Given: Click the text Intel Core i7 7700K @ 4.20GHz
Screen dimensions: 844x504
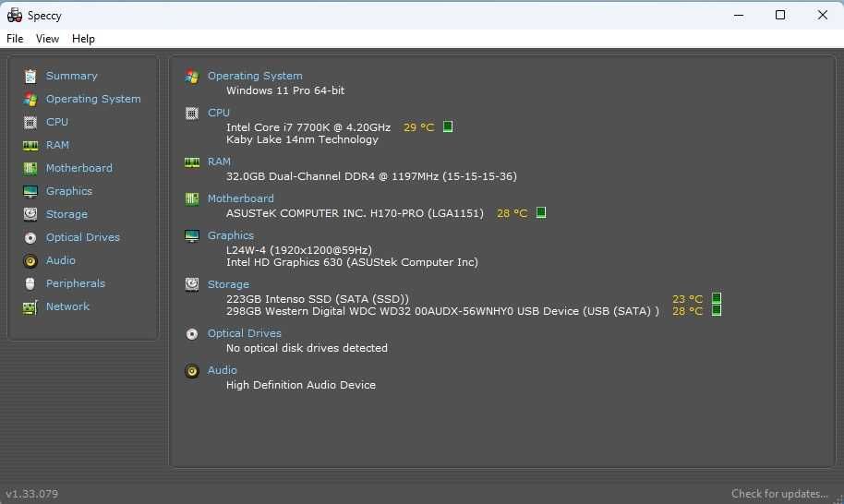Looking at the screenshot, I should click(x=308, y=127).
